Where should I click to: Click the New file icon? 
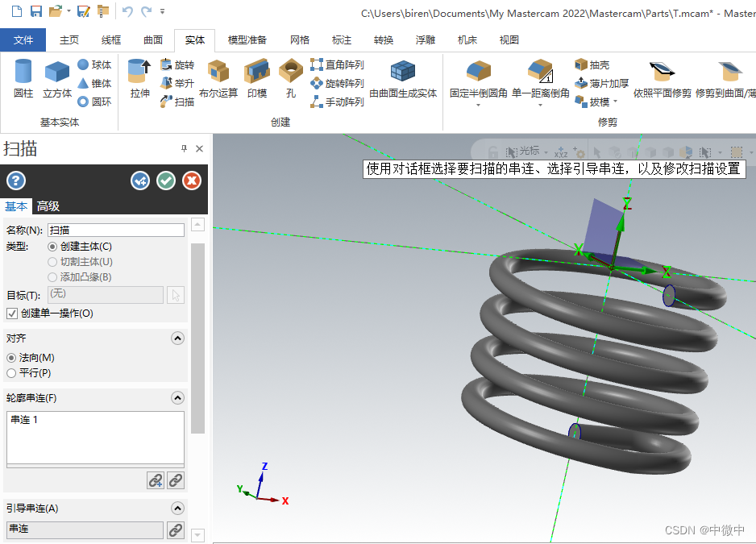[x=16, y=11]
